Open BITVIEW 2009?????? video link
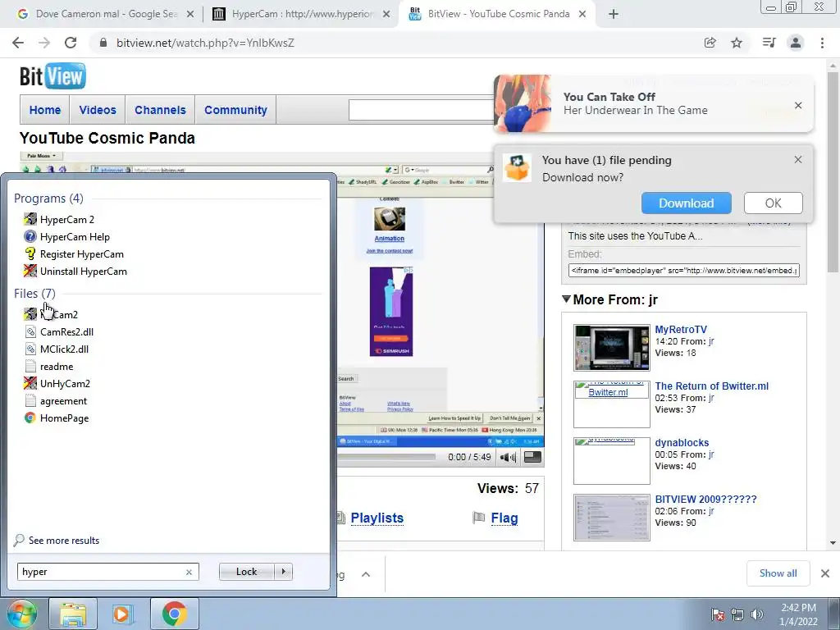 705,500
